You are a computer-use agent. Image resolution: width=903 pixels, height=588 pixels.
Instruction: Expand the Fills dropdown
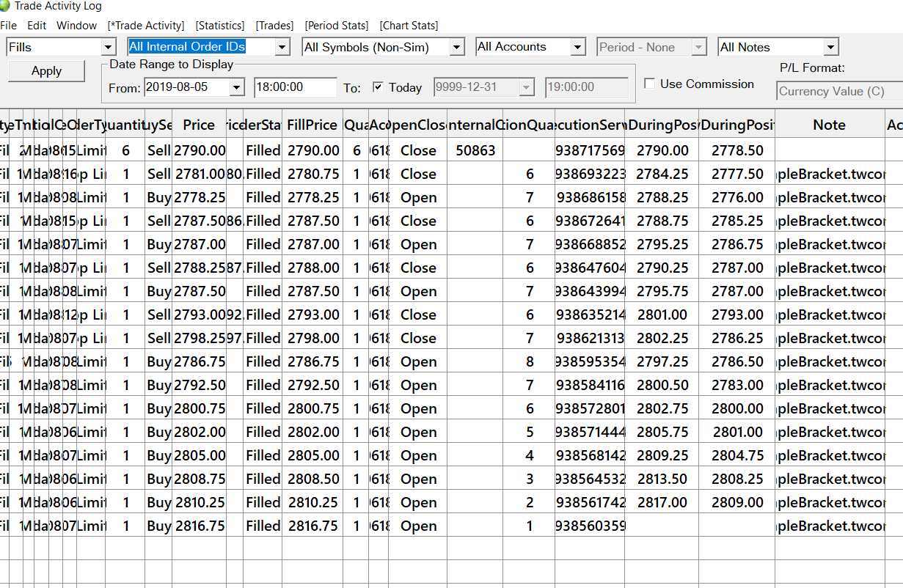point(109,48)
